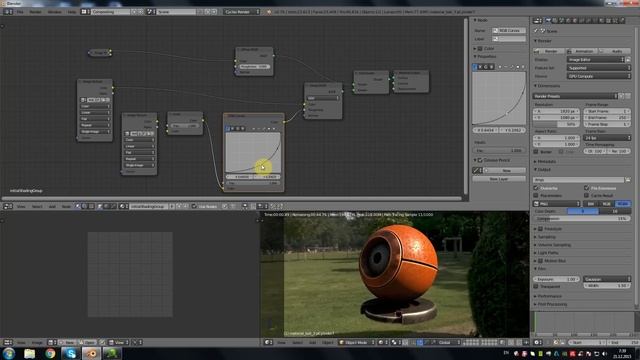Open the node editor View menu
Image resolution: width=640 pixels, height=360 pixels.
(x=21, y=207)
